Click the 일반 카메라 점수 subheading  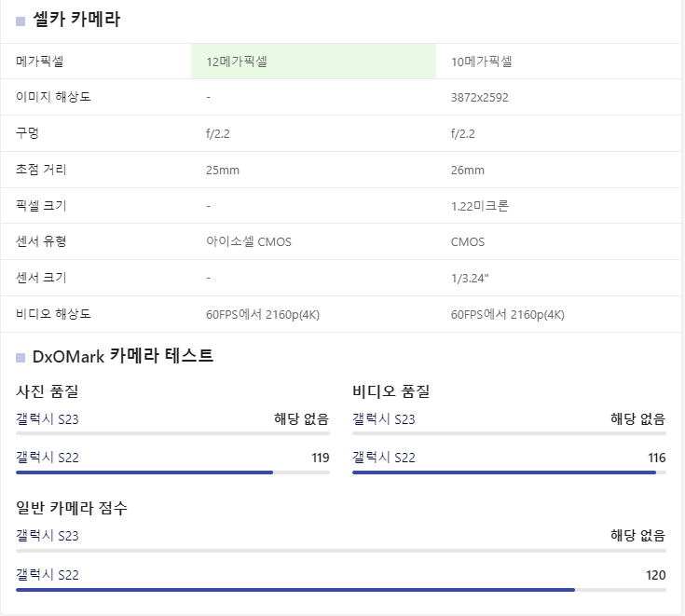(x=72, y=508)
